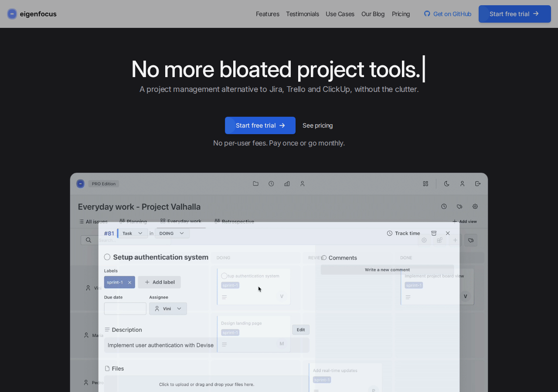Click the file upload drop area
Image resolution: width=558 pixels, height=392 pixels.
point(207,384)
